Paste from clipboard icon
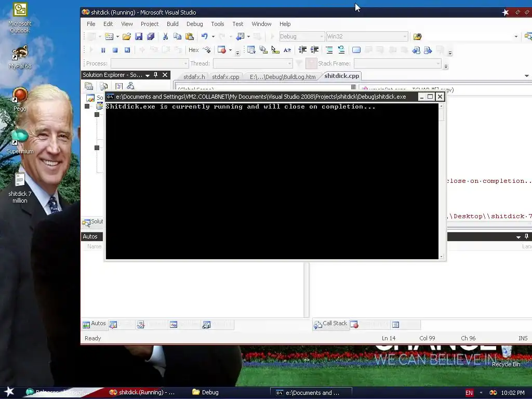 (x=189, y=36)
